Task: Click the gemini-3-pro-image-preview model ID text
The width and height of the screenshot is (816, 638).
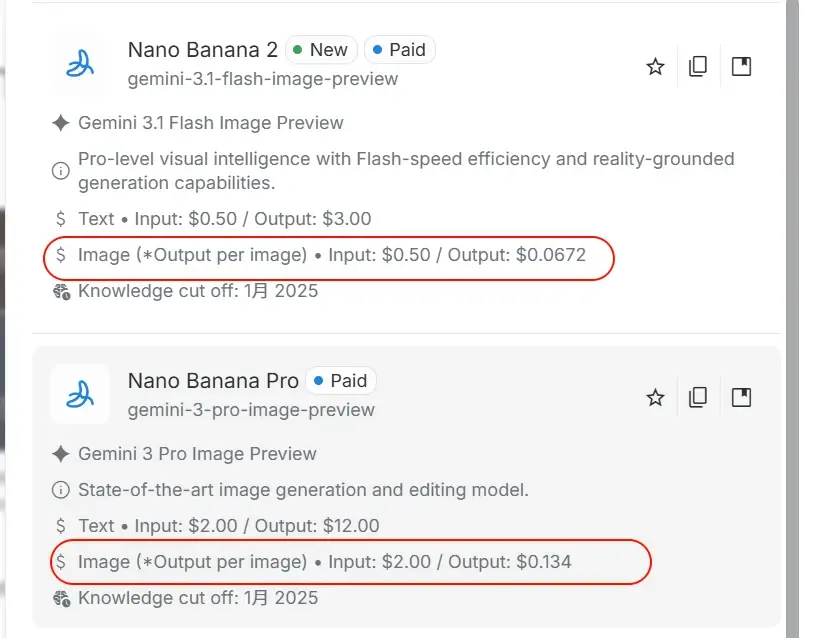Action: click(x=251, y=410)
